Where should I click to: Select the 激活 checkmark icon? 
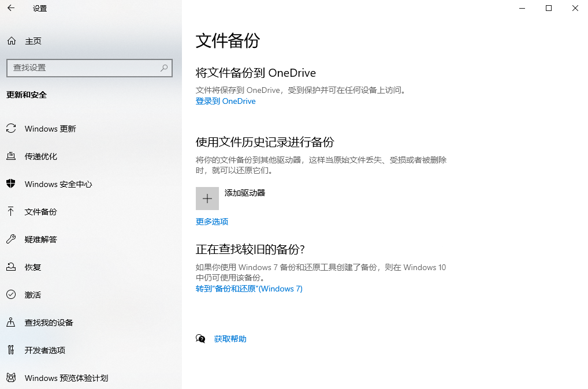pos(10,295)
